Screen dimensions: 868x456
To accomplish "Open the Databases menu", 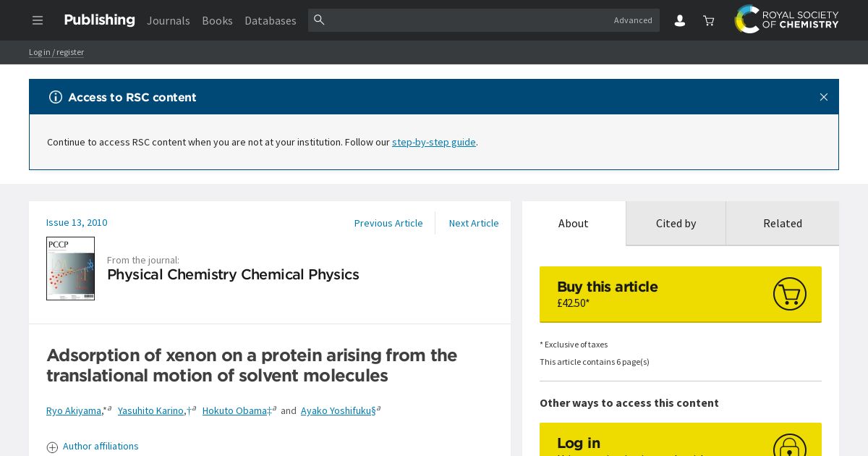I will 271,20.
